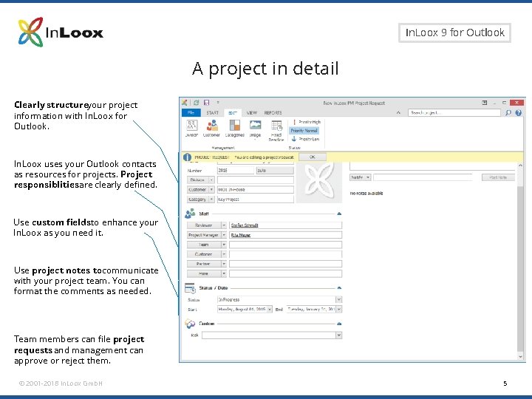Focus the Search project field
Viewport: 532px width, 399px height.
tap(454, 112)
